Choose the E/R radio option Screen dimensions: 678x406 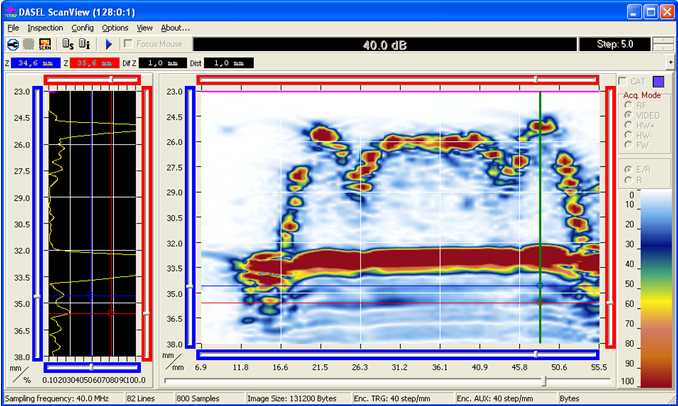(627, 170)
